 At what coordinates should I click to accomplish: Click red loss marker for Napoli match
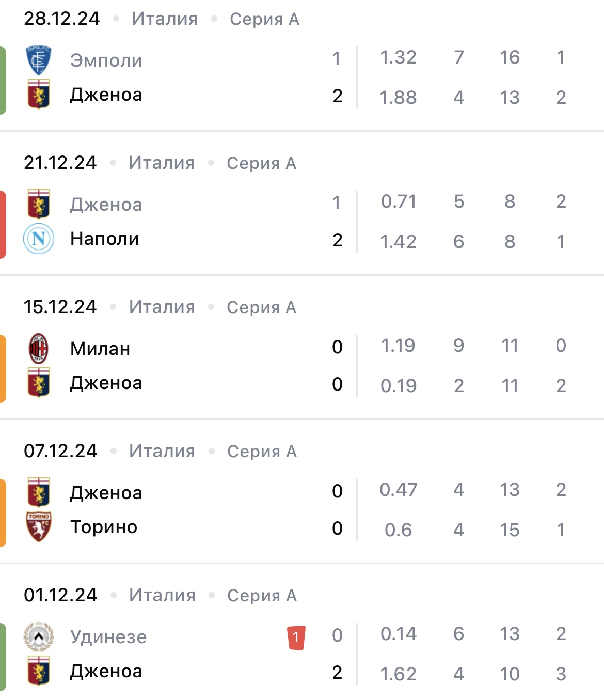point(3,224)
